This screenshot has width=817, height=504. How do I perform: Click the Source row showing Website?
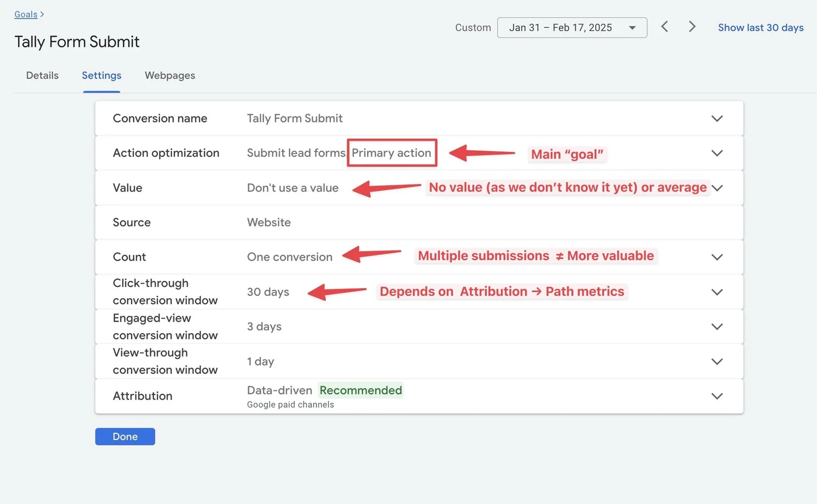pos(269,222)
